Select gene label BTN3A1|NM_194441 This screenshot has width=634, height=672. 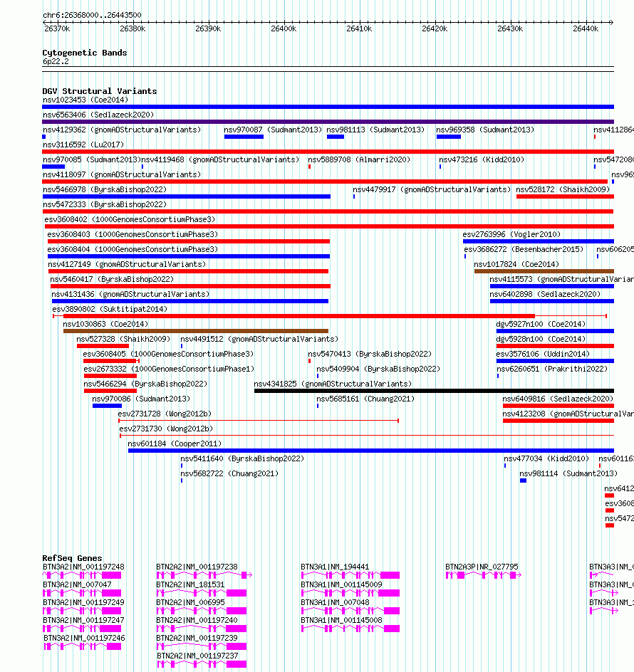[x=335, y=567]
